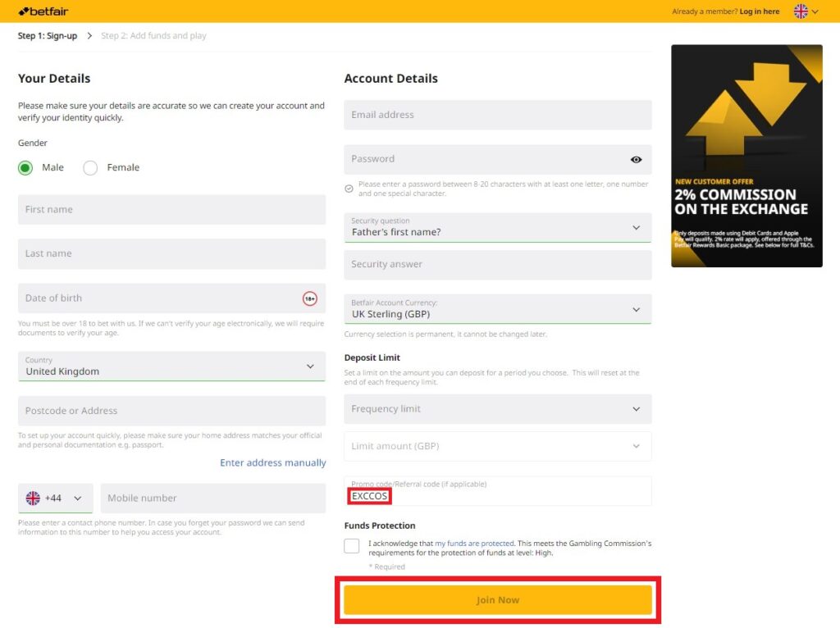Click the Step 2: Add funds and play step
840x628 pixels.
(153, 36)
